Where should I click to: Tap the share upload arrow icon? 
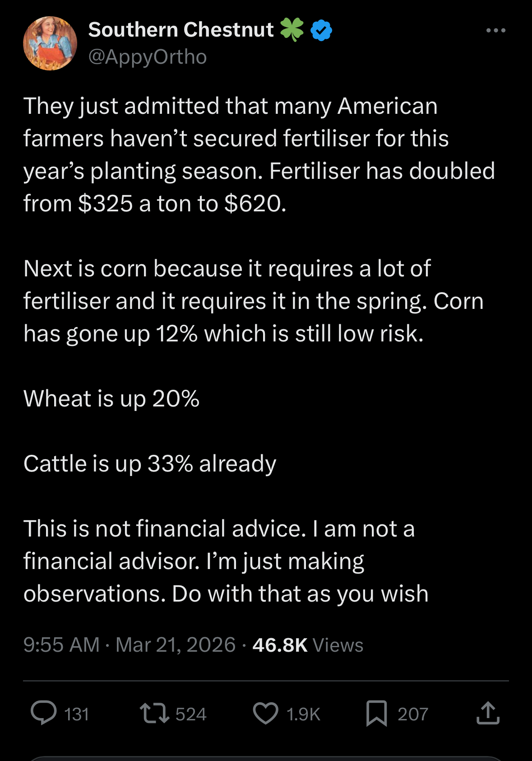coord(488,713)
